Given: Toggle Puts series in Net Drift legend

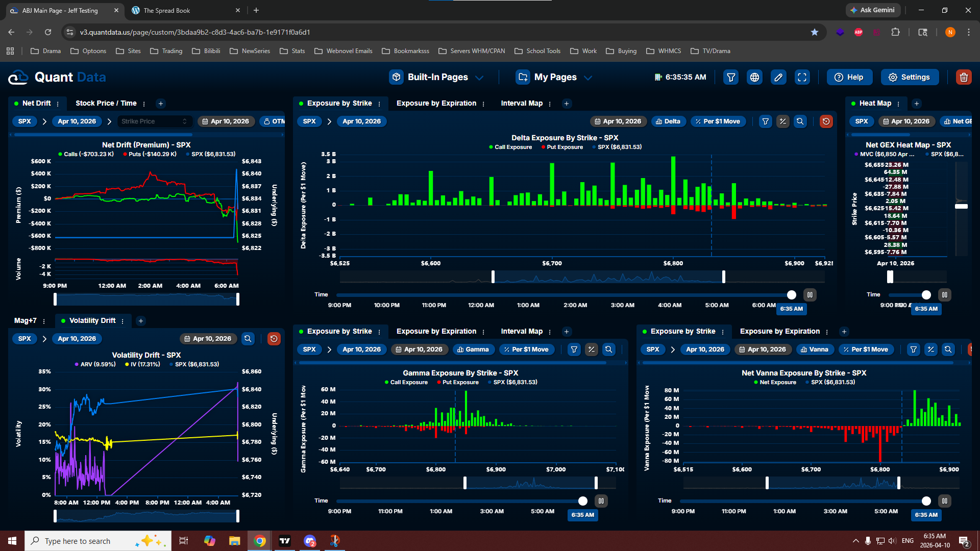Looking at the screenshot, I should coord(150,154).
